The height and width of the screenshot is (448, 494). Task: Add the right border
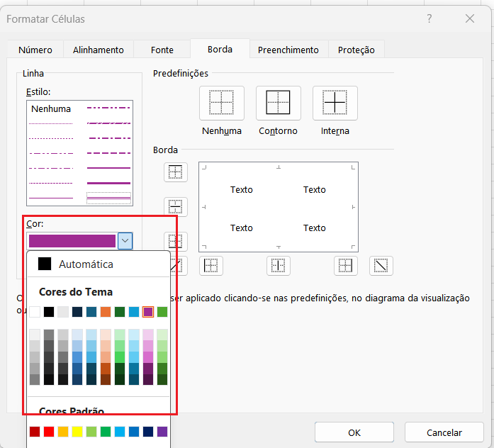(345, 266)
